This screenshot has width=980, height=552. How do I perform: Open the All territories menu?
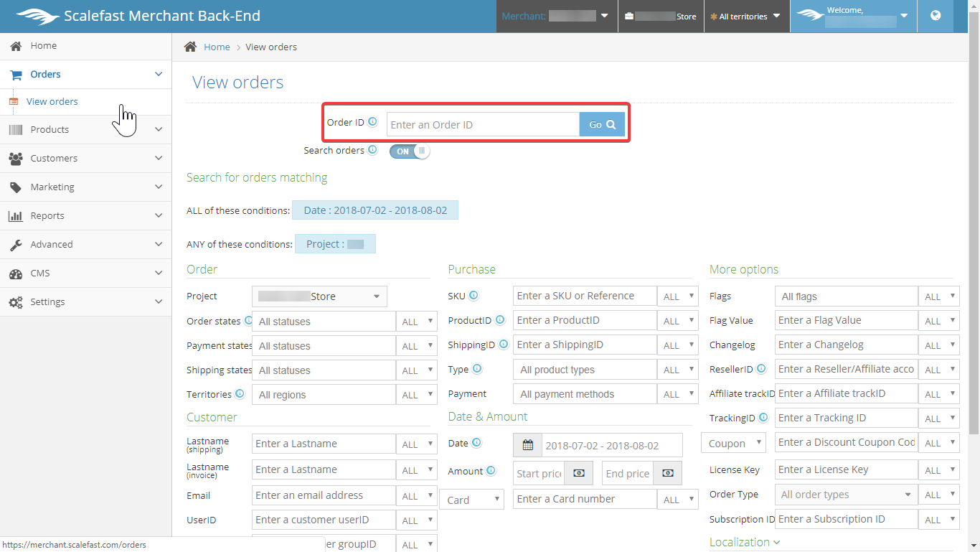click(745, 17)
